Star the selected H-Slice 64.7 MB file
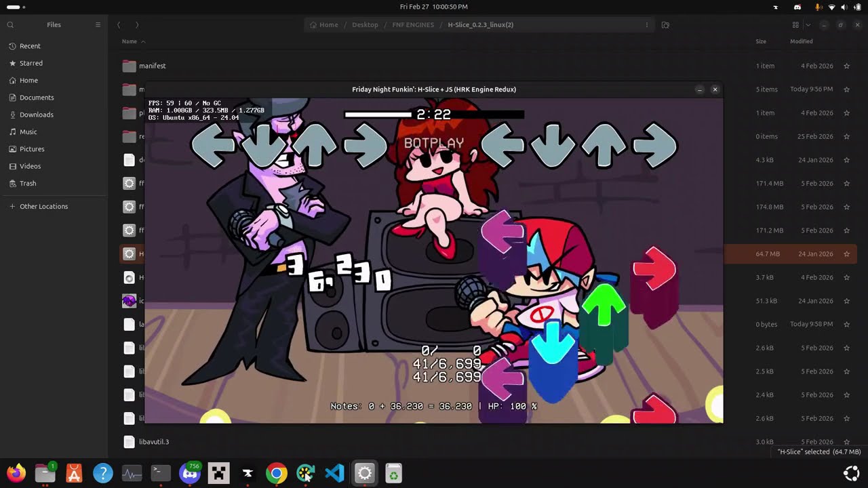 tap(846, 254)
